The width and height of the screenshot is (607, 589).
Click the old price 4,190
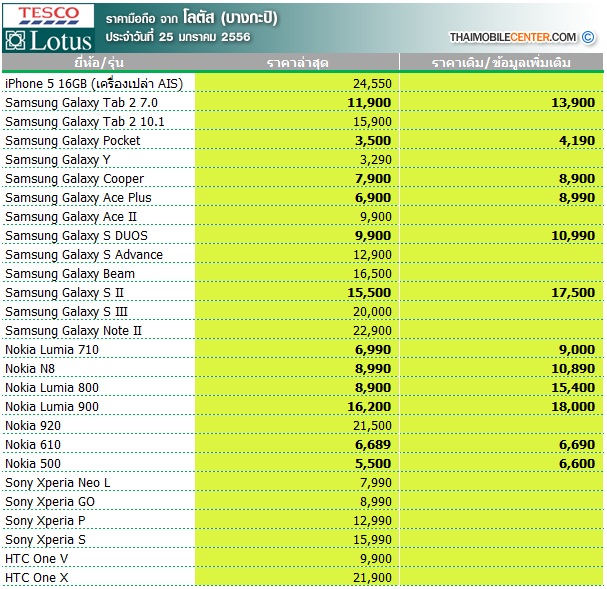click(x=577, y=140)
